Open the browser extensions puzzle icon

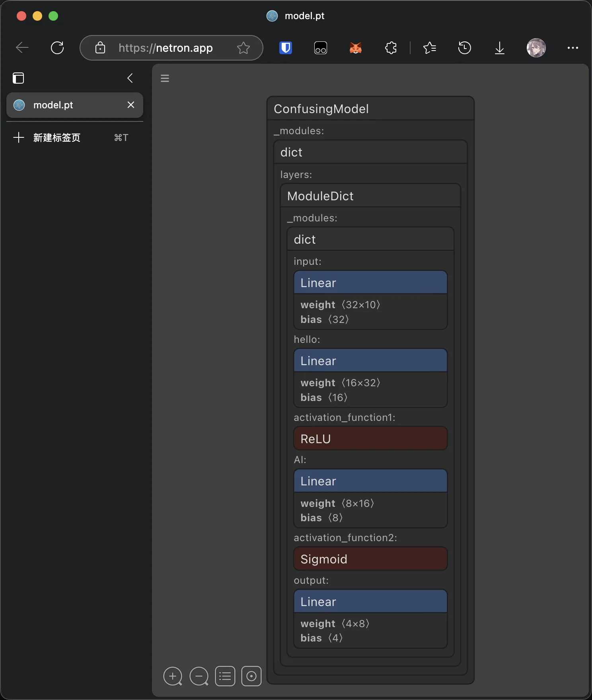point(391,48)
